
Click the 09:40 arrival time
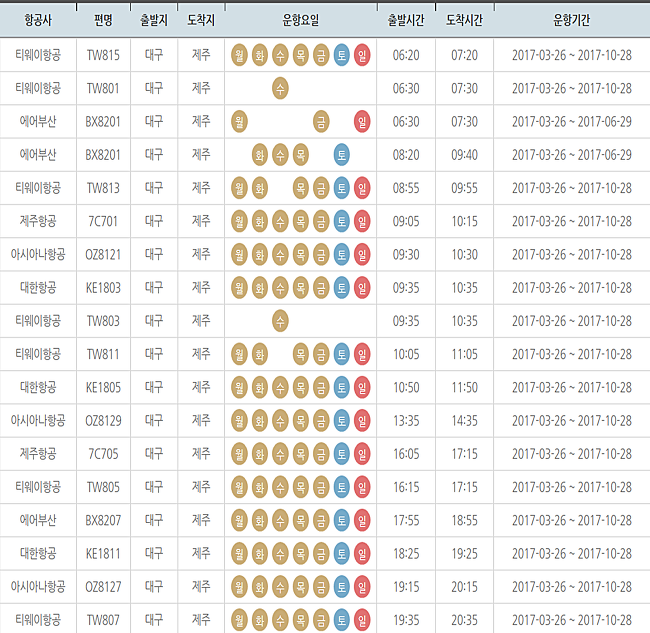[464, 155]
